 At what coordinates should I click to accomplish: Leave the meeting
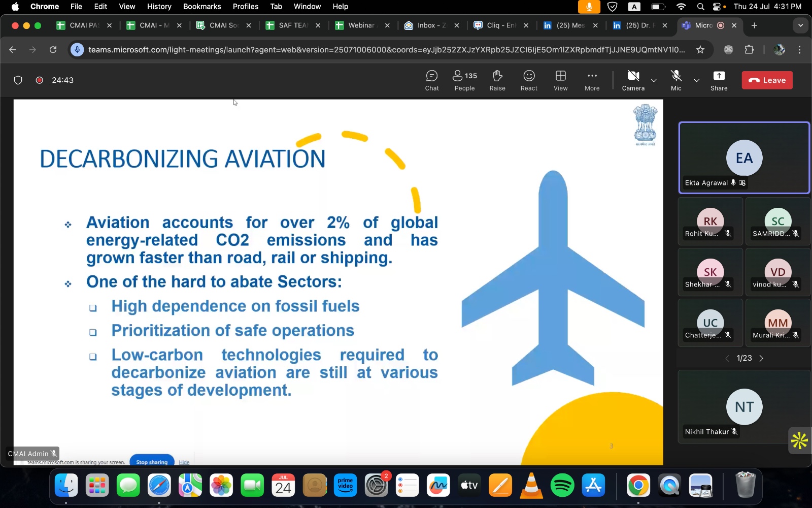tap(767, 80)
